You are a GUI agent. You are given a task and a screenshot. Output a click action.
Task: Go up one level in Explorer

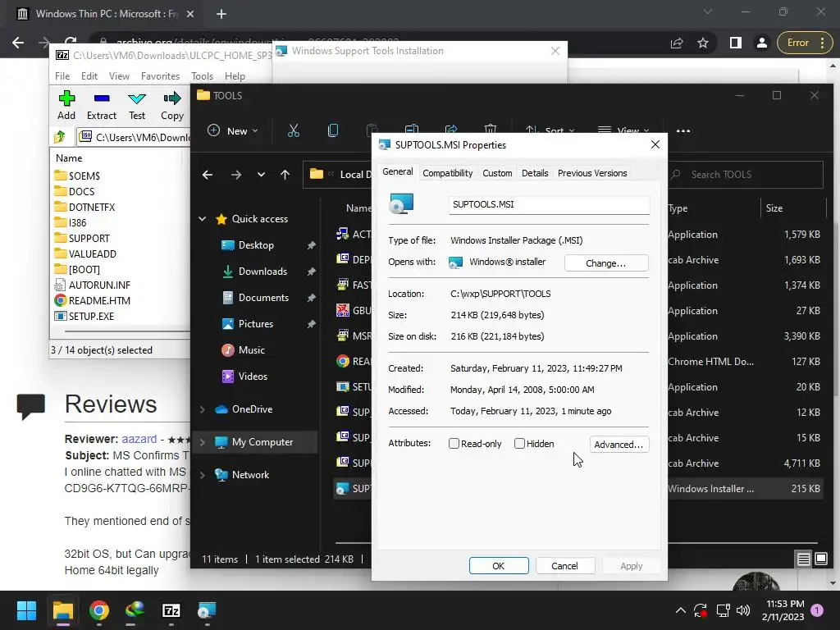285,175
